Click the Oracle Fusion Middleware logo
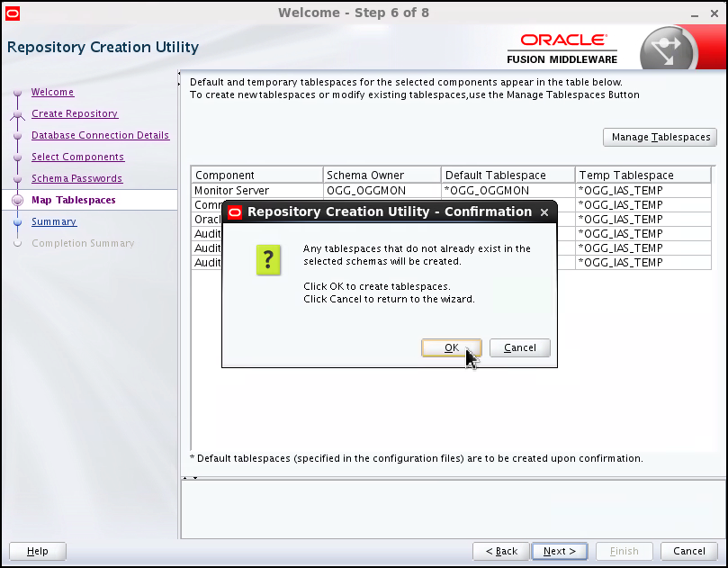 click(x=562, y=46)
